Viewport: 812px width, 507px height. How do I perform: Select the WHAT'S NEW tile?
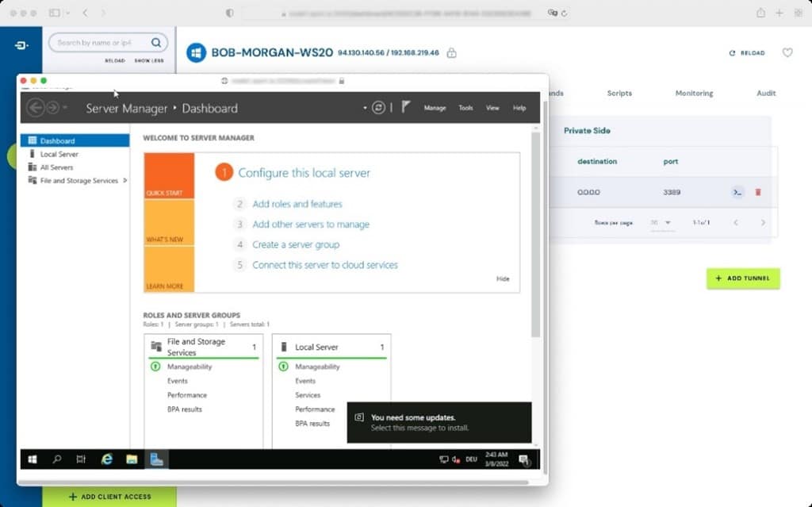(169, 222)
